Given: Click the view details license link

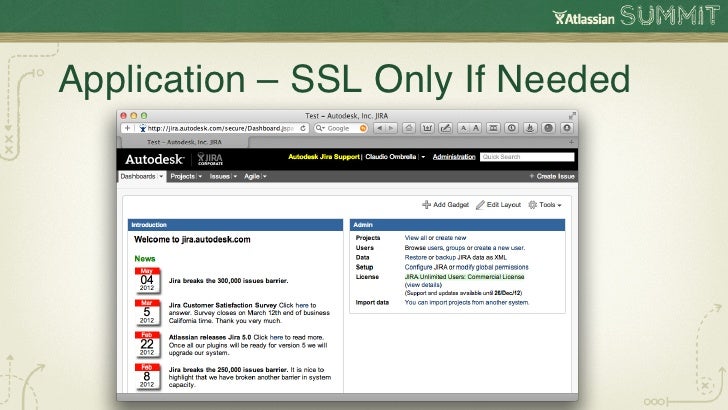Looking at the screenshot, I should pos(423,285).
